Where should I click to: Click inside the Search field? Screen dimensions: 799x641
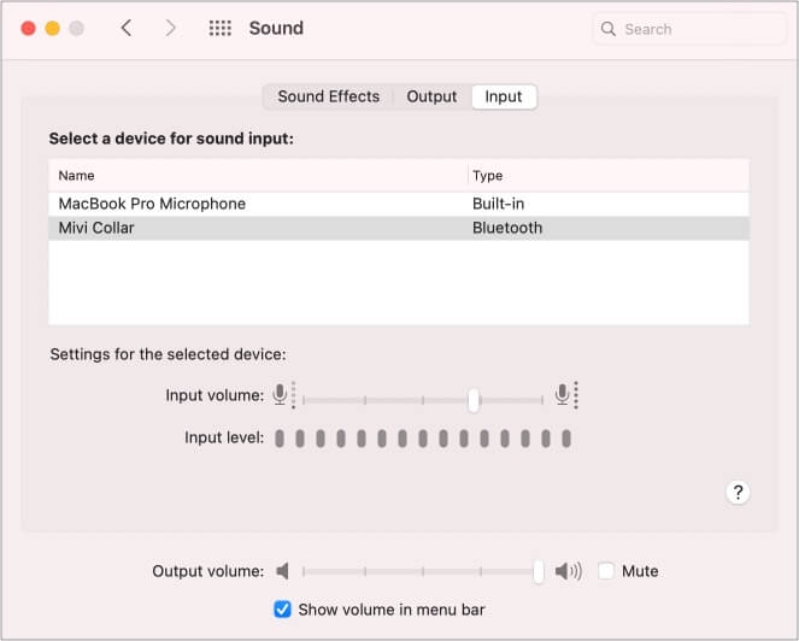[x=689, y=29]
